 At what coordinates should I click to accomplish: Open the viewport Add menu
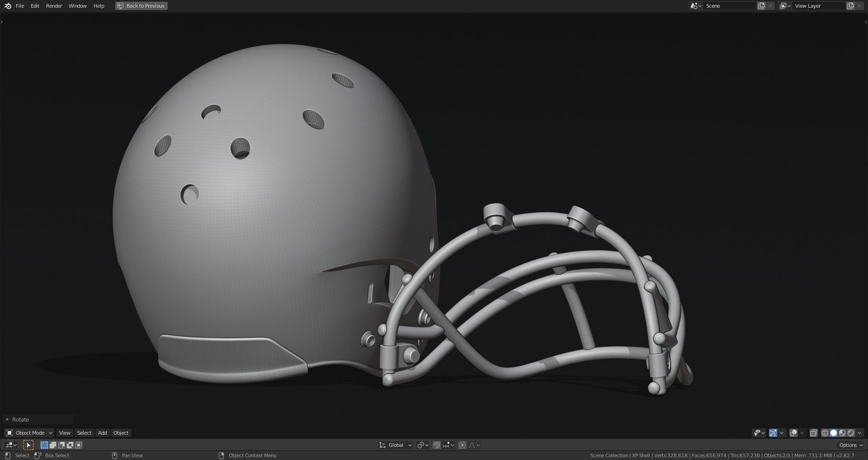click(x=103, y=433)
